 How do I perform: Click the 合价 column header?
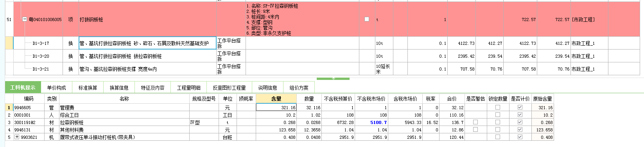[x=452, y=99]
